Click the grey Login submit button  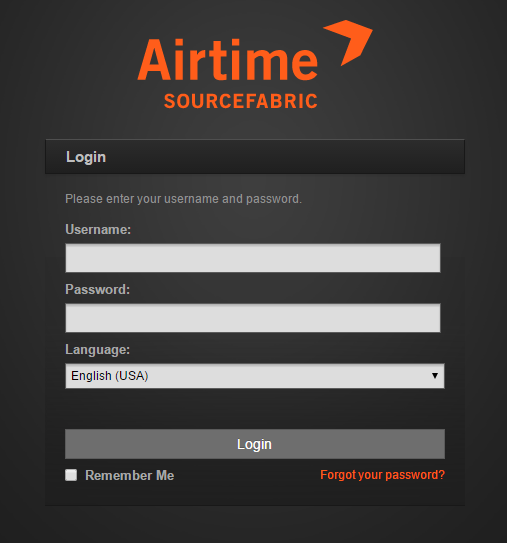(255, 444)
